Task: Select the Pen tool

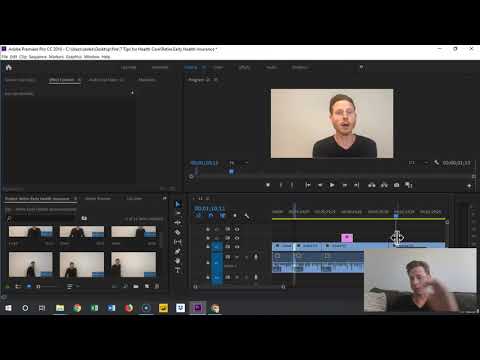Action: [x=178, y=251]
